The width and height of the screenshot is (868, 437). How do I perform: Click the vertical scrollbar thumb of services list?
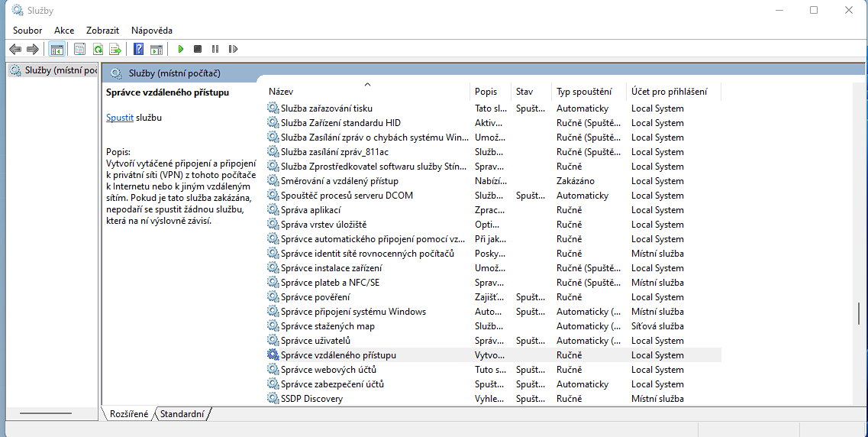pyautogui.click(x=859, y=313)
